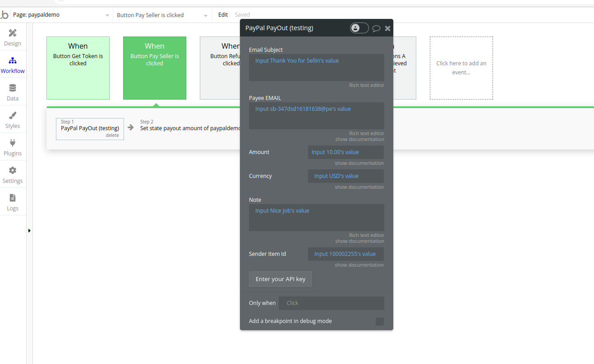Open the Logs tab

tap(13, 202)
